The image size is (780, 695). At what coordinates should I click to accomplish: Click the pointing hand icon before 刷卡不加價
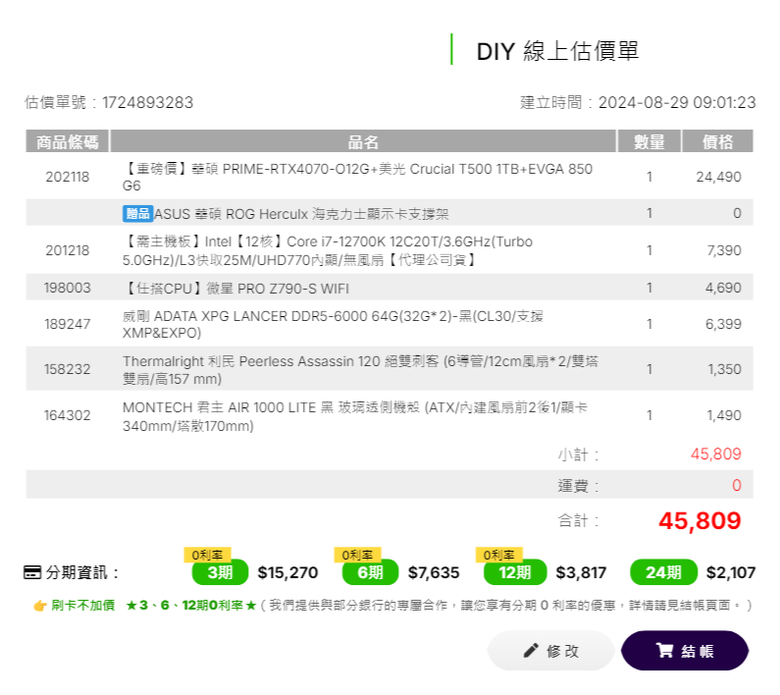[x=40, y=605]
